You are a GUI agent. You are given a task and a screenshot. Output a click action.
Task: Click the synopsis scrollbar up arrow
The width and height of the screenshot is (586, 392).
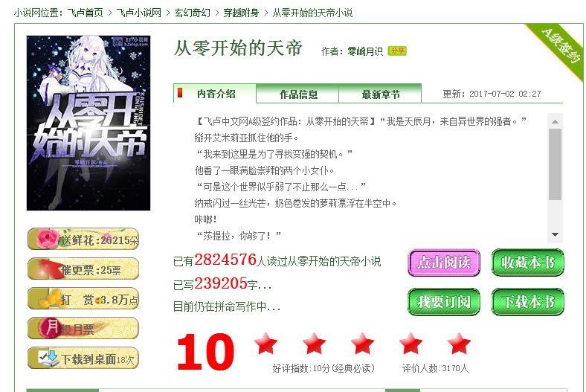tap(555, 121)
